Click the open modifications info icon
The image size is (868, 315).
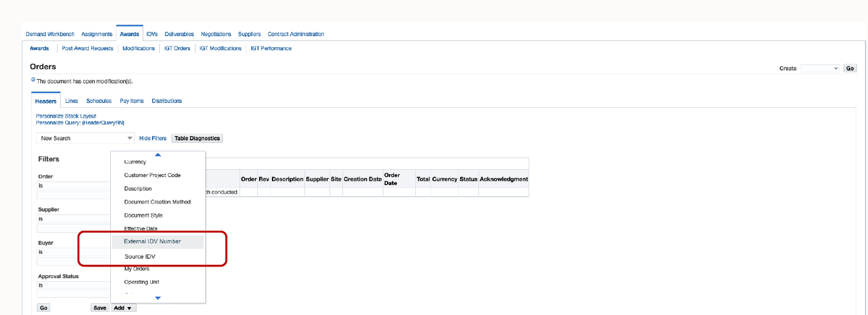[33, 80]
